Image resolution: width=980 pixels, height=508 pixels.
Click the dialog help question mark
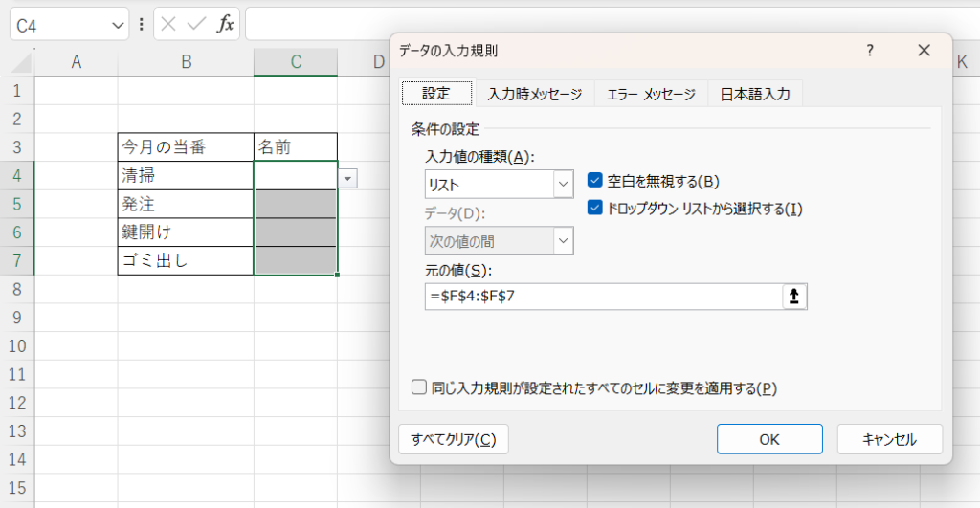(870, 51)
